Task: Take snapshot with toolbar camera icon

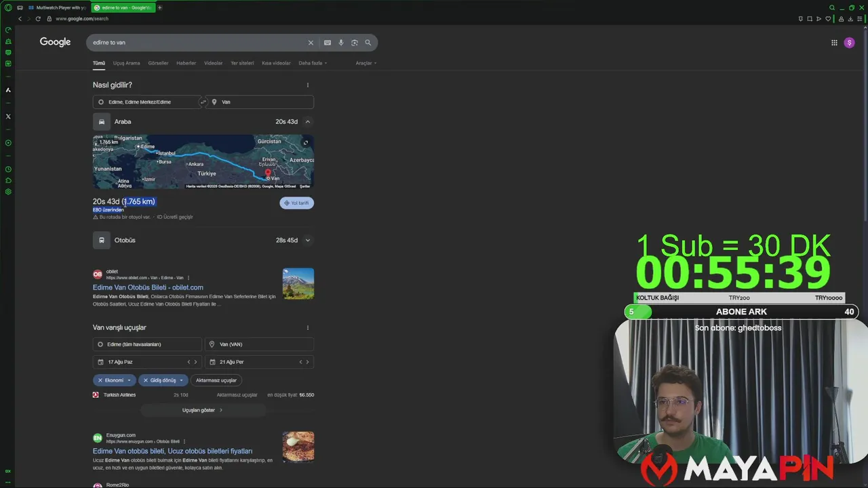Action: pyautogui.click(x=810, y=18)
